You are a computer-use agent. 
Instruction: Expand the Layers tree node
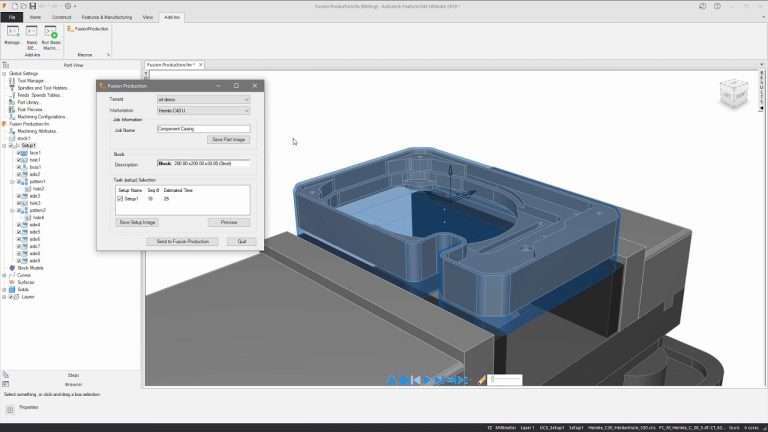tap(4, 297)
